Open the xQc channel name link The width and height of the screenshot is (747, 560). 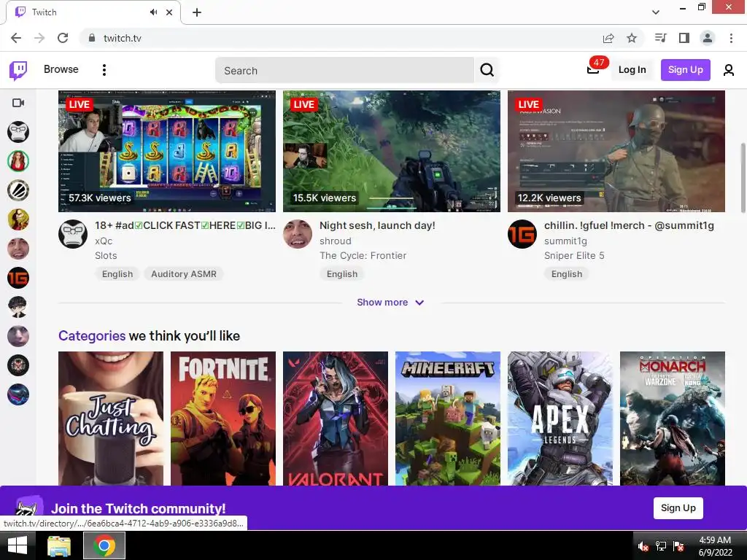pyautogui.click(x=104, y=241)
